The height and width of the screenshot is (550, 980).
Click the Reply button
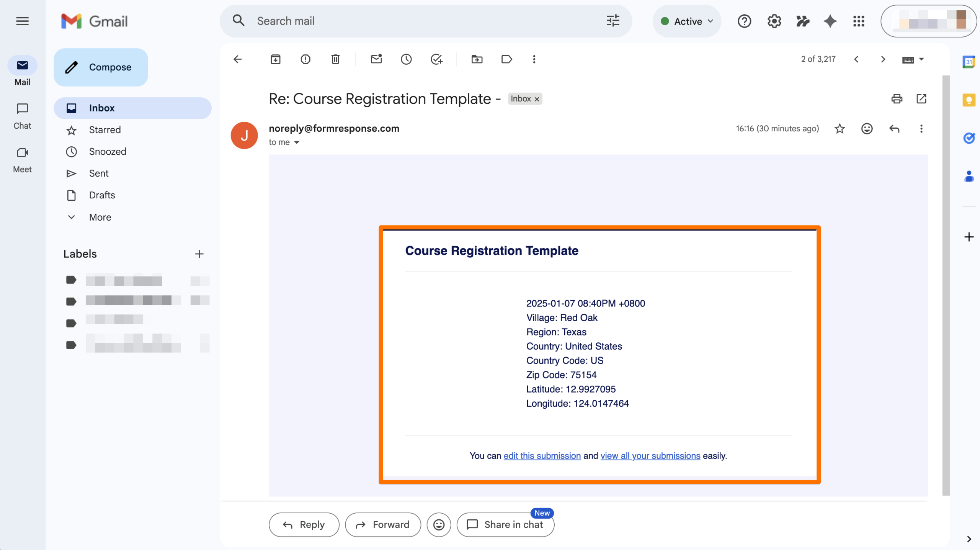304,524
